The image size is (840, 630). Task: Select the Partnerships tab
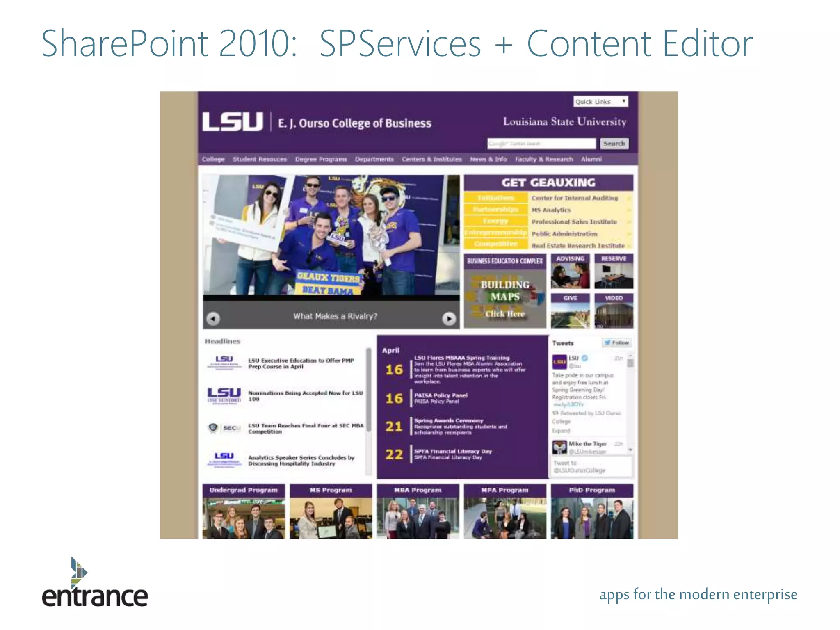[495, 209]
